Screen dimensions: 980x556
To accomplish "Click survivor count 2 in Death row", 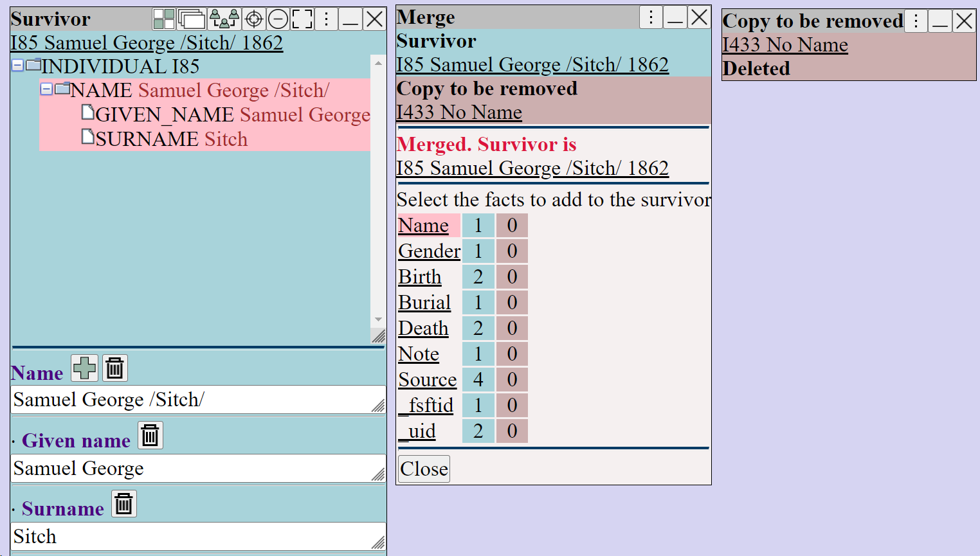I will (x=478, y=328).
